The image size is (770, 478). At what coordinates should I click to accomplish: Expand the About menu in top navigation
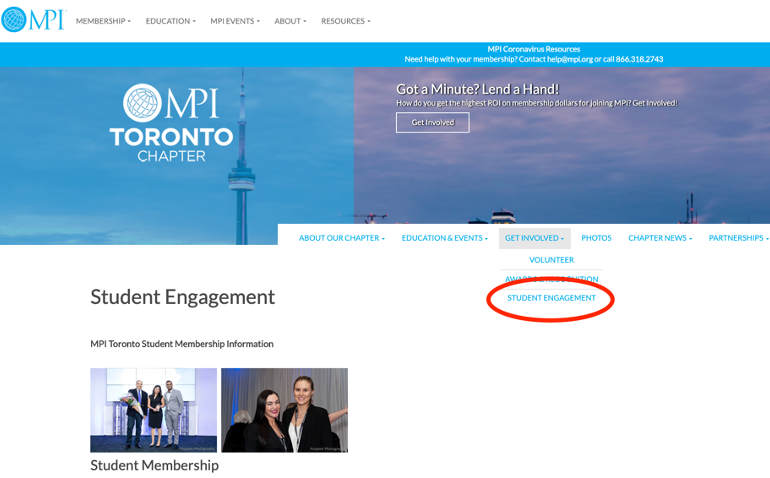[290, 21]
